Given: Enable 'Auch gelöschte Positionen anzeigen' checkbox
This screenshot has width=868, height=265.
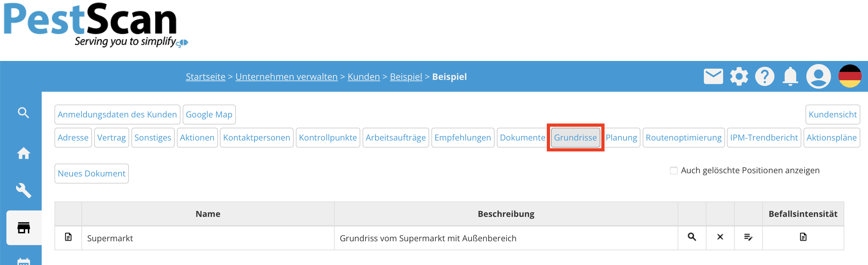Looking at the screenshot, I should (673, 171).
